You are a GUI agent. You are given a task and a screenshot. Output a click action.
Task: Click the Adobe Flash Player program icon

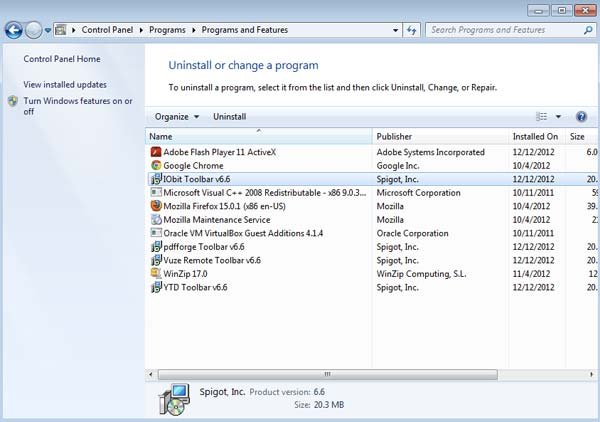[156, 152]
